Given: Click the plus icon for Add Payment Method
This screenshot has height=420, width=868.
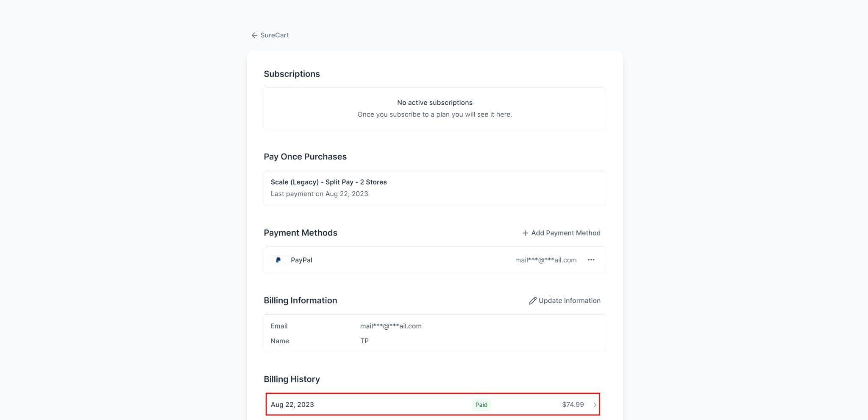Looking at the screenshot, I should [x=525, y=233].
